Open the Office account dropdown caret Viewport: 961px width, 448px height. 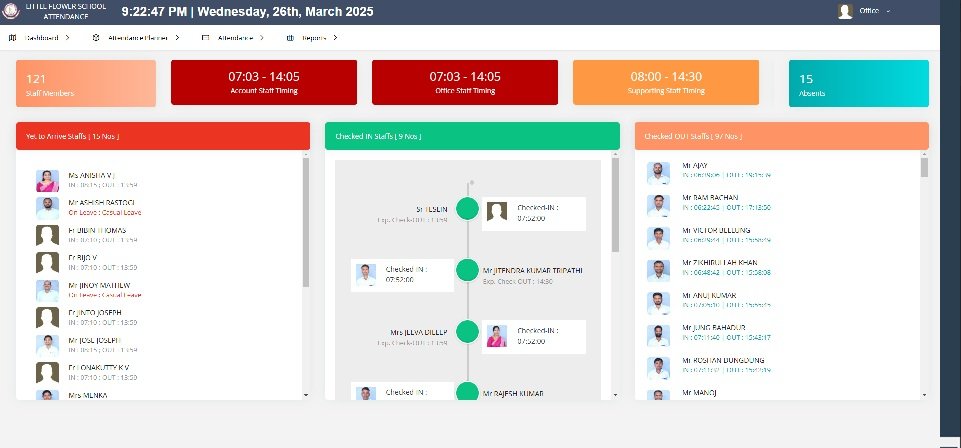(x=888, y=11)
